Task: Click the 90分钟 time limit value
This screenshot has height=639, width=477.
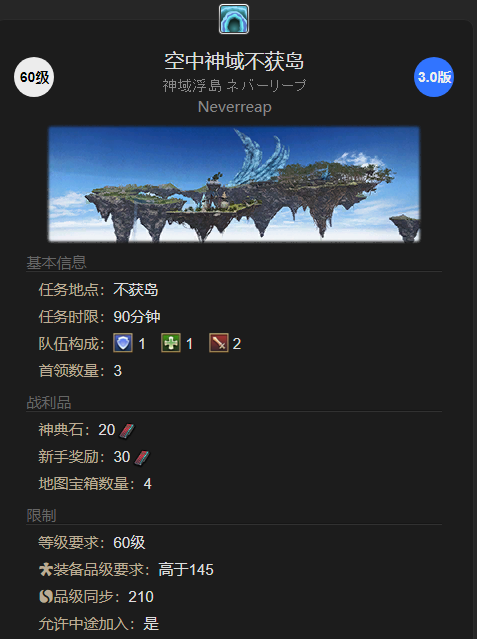Action: pyautogui.click(x=137, y=317)
